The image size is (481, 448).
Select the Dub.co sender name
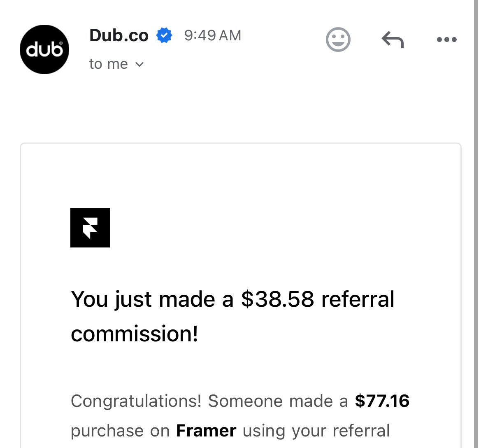[119, 35]
